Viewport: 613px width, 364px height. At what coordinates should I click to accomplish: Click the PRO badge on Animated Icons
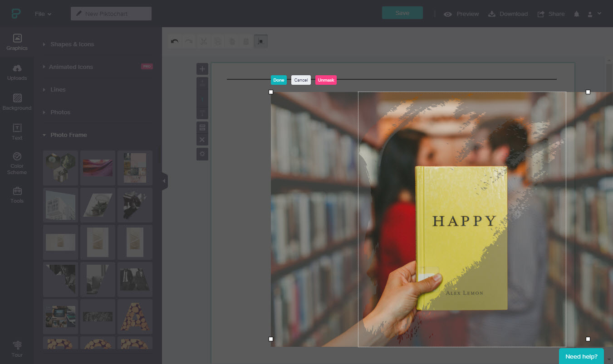pyautogui.click(x=147, y=67)
